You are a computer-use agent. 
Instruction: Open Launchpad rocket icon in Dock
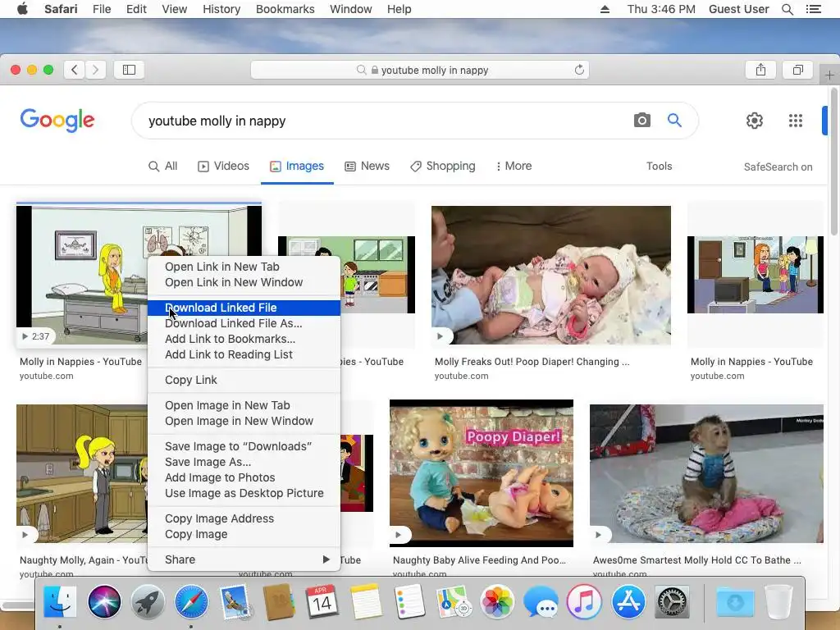coord(148,602)
